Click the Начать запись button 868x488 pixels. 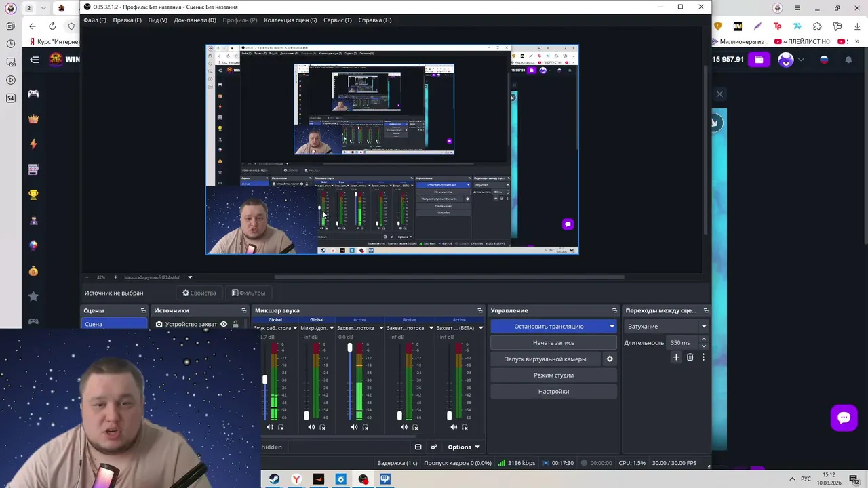[x=553, y=343]
